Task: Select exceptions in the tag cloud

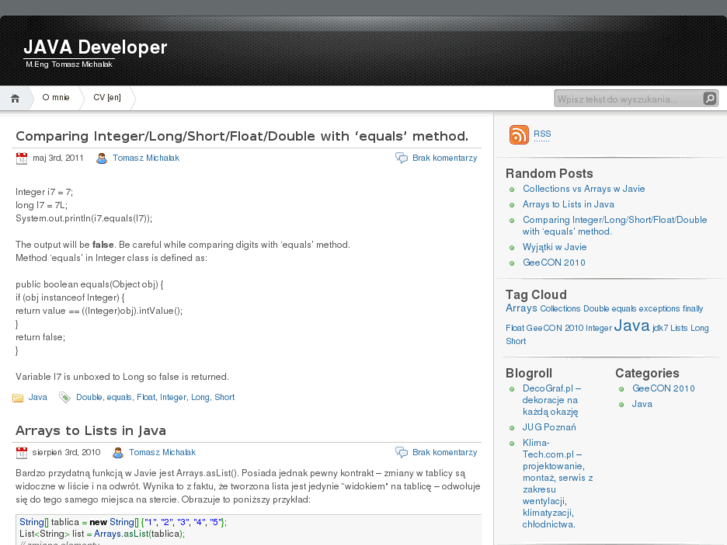Action: (x=659, y=309)
